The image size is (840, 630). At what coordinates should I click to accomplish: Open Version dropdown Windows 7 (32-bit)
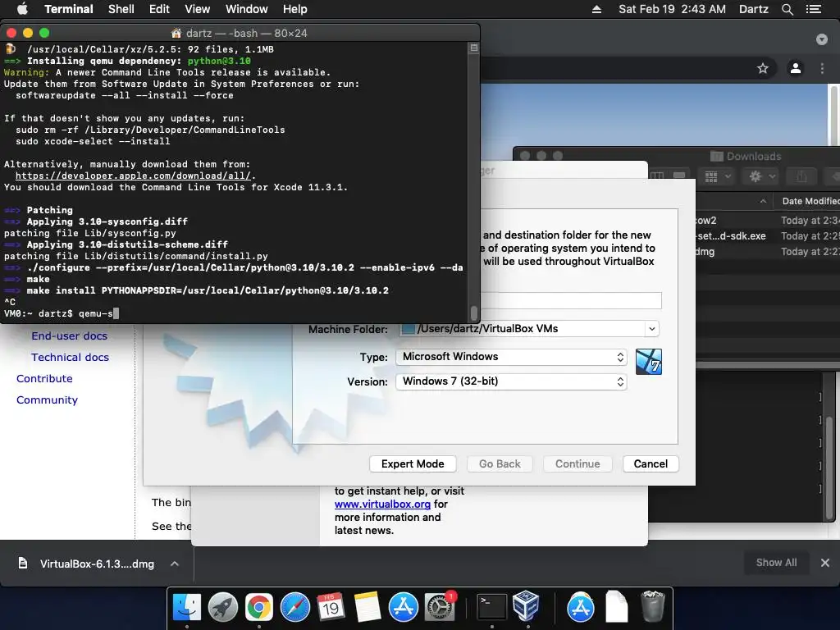pyautogui.click(x=511, y=381)
